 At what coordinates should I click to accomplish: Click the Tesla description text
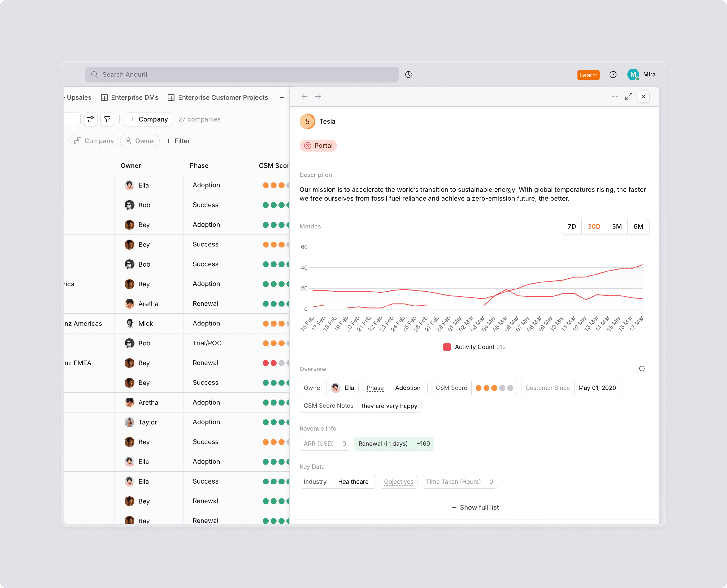(x=473, y=194)
